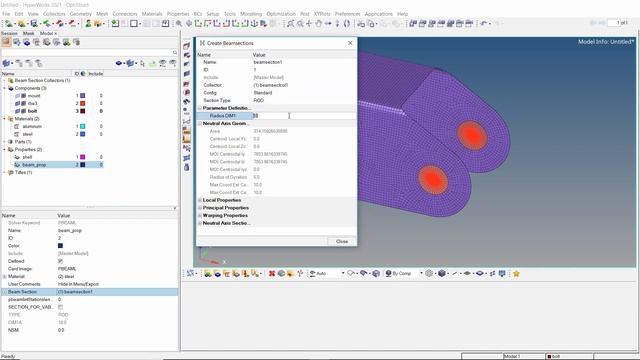Click the first new-model icon in the main toolbar
The width and height of the screenshot is (640, 360).
point(8,24)
